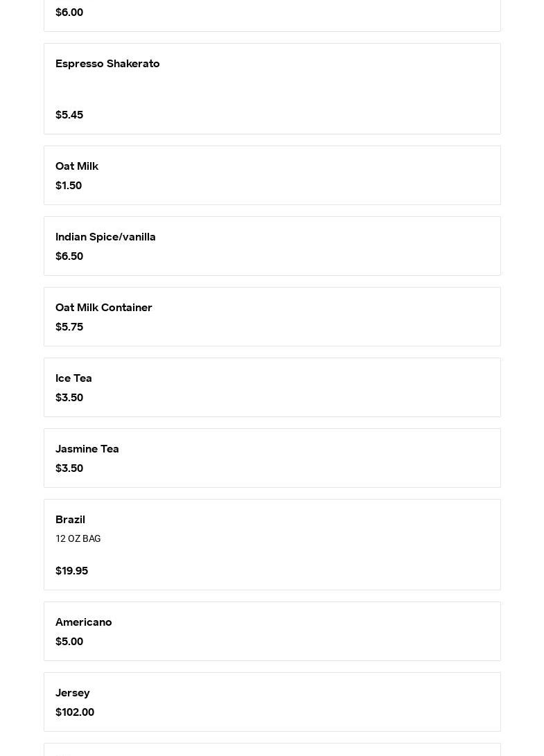Open the Jasmine Tea menu item

point(87,449)
